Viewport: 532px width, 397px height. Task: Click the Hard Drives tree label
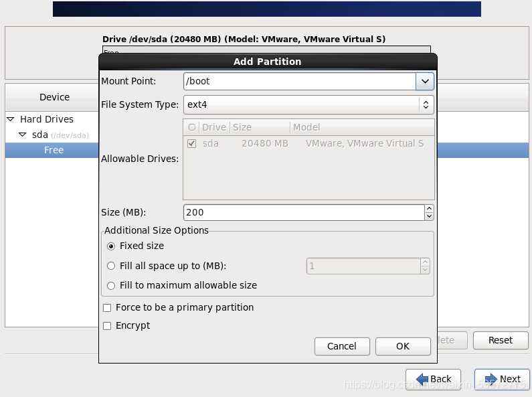click(x=47, y=119)
